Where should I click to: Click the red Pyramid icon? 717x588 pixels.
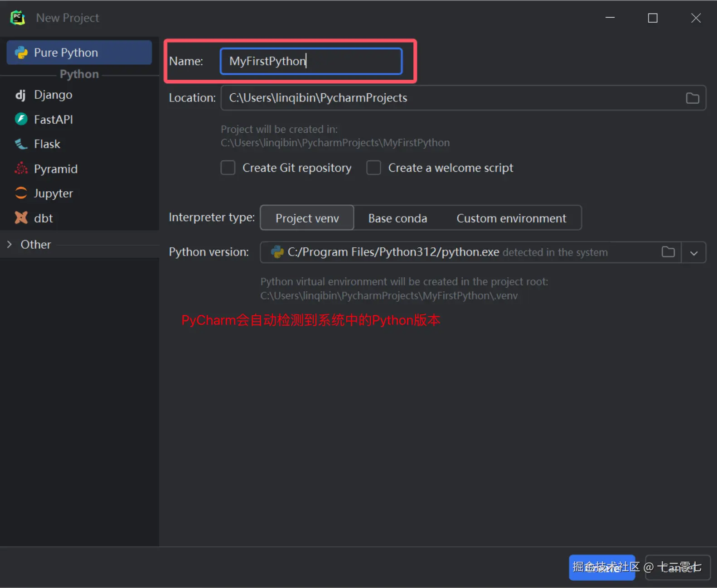21,169
